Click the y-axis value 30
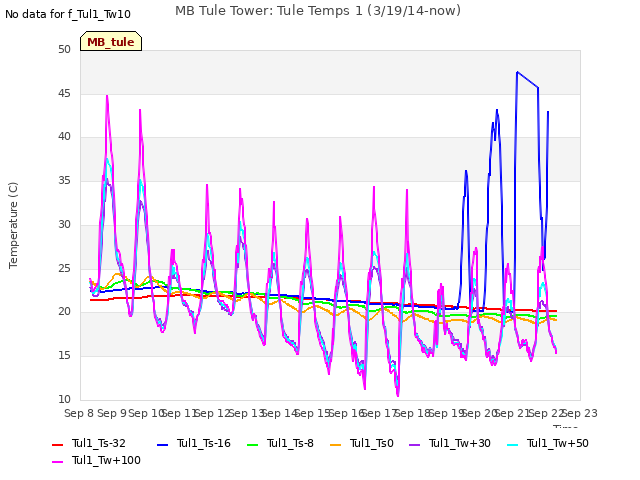This screenshot has height=480, width=640. (x=64, y=224)
